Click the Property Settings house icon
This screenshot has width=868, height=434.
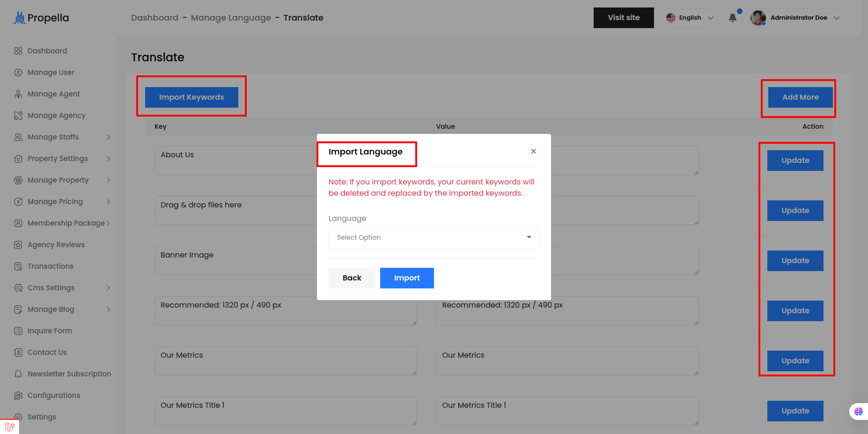click(x=18, y=159)
